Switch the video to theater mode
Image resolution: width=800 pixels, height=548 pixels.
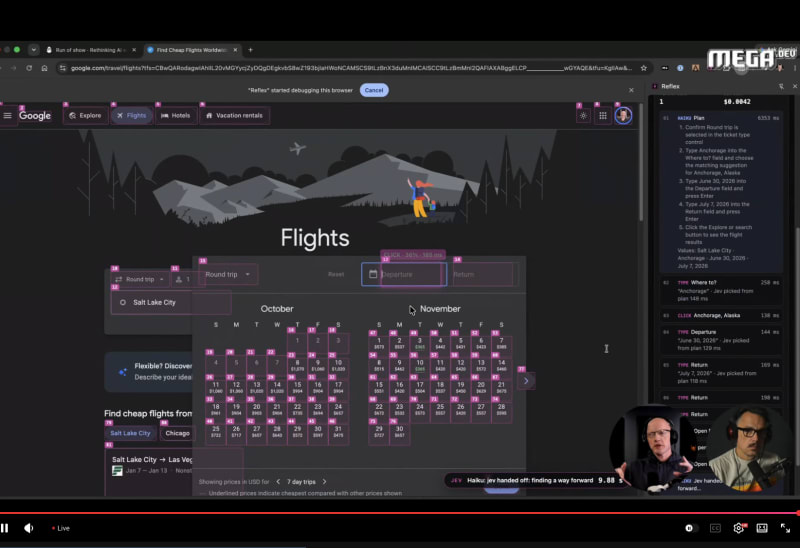(762, 528)
